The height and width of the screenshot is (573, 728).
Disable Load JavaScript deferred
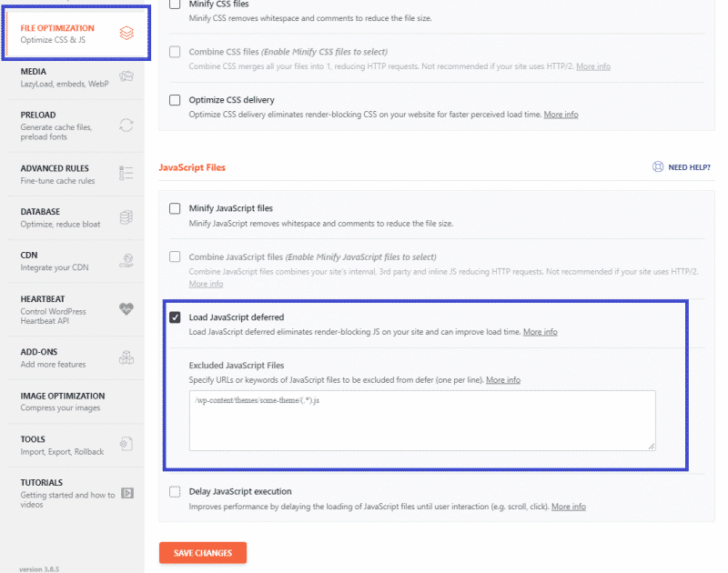coord(175,317)
